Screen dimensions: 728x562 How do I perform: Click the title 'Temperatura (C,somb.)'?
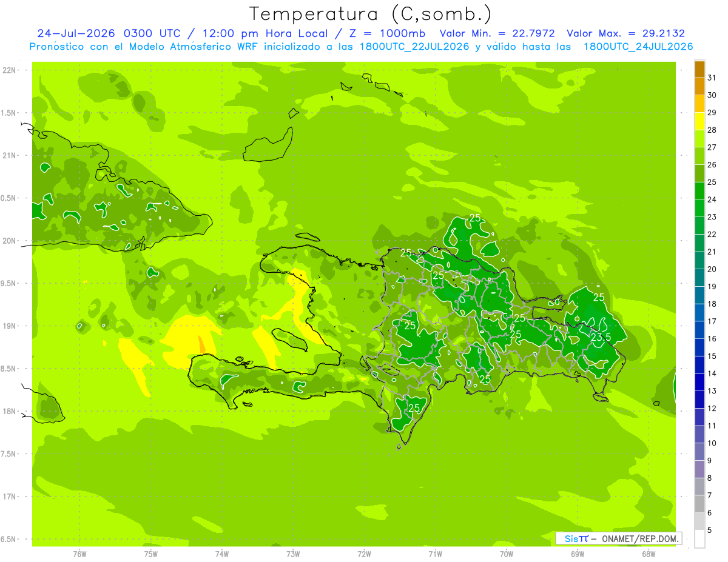[x=371, y=14]
